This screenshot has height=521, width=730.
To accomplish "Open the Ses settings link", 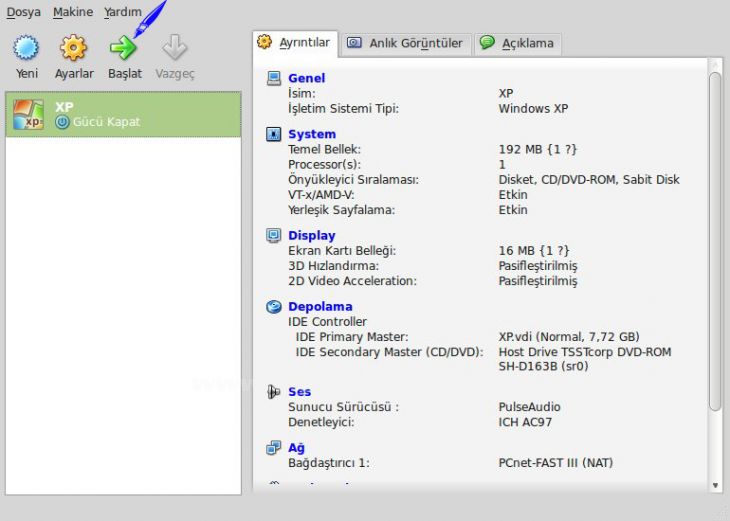I will coord(299,392).
